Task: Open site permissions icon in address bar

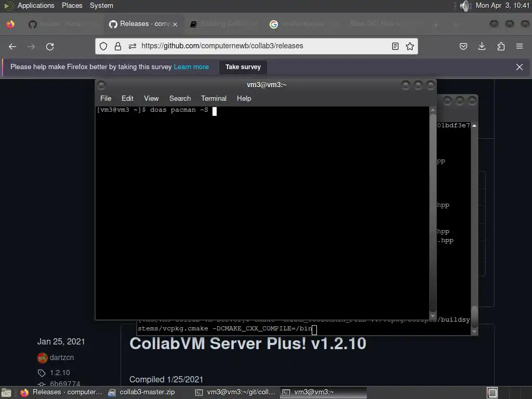Action: (132, 46)
